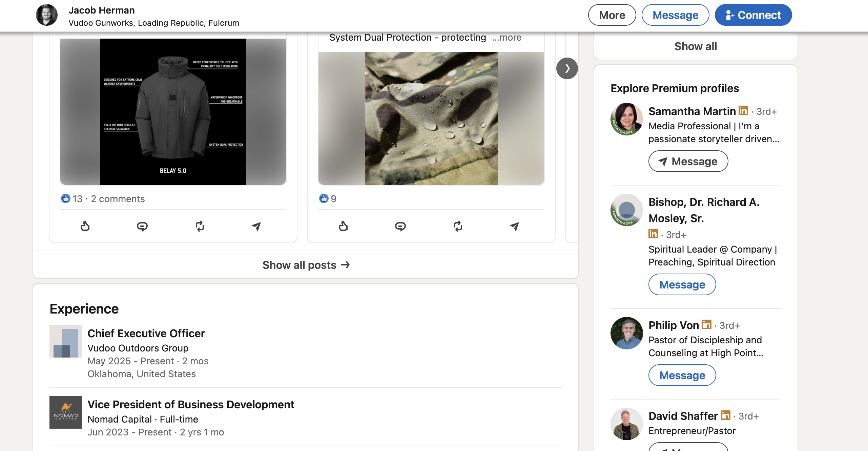Message Samantha Martin
The image size is (868, 451).
[x=688, y=162]
